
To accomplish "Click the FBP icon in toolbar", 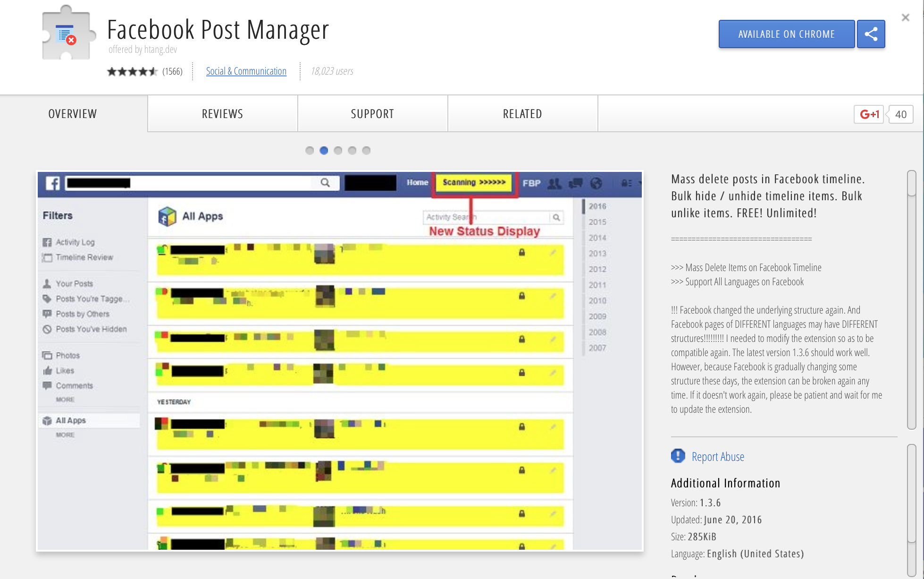I will point(532,182).
